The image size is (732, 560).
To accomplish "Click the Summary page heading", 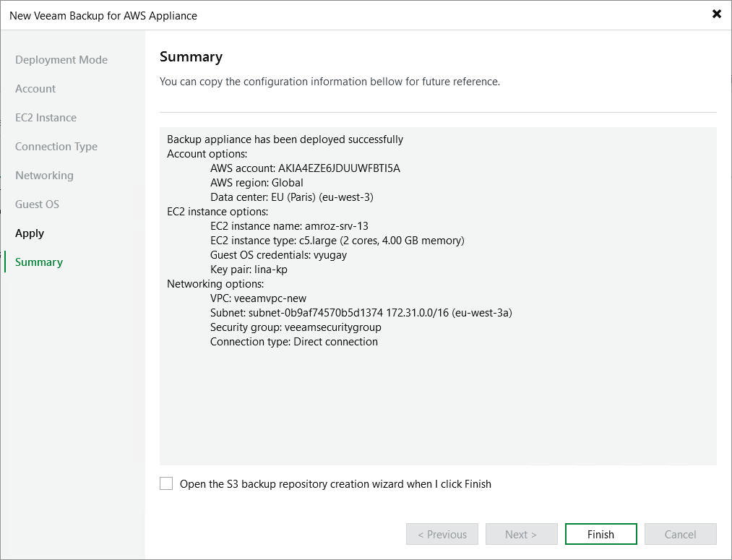I will pos(191,56).
